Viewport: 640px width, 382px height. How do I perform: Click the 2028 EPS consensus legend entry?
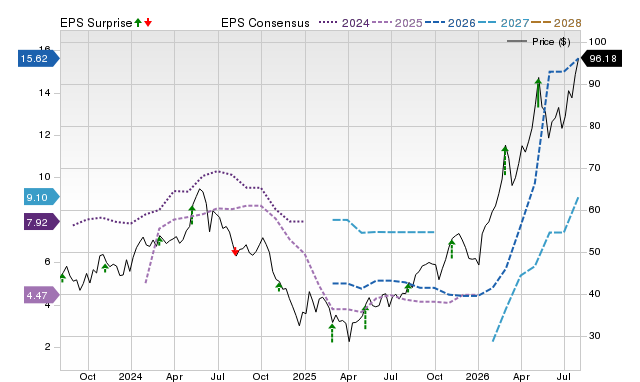coord(556,23)
